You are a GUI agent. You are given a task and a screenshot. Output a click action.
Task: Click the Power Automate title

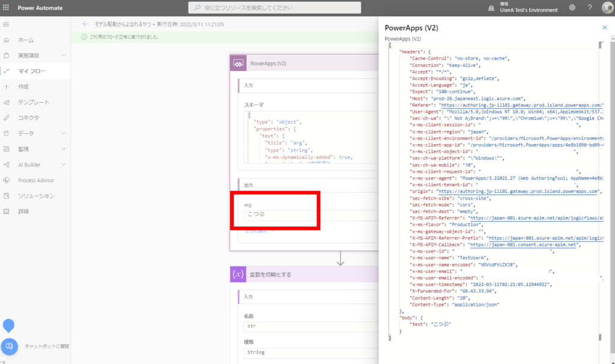(x=40, y=8)
